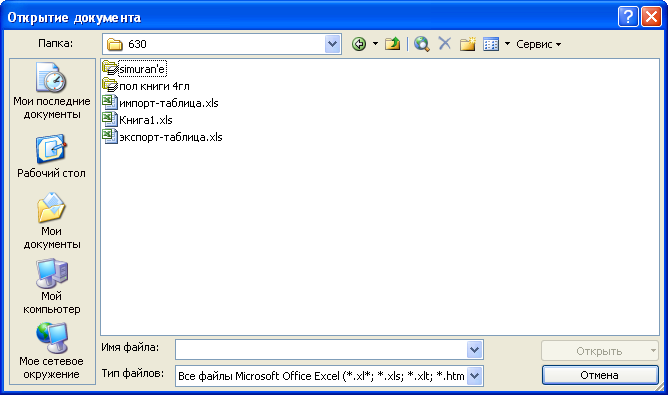Click the Excel icon of Книга1.xls
The image size is (668, 395).
pos(110,119)
